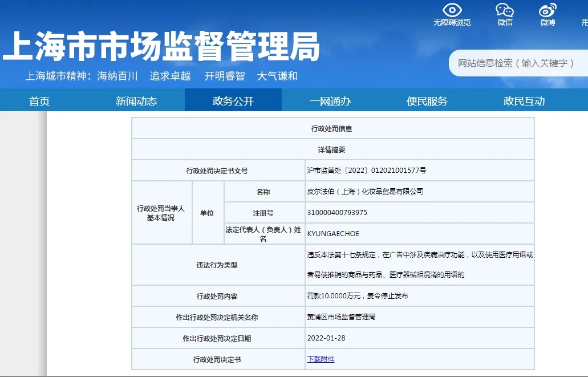Click the 微博 Weibo icon
The image size is (588, 377).
(548, 10)
